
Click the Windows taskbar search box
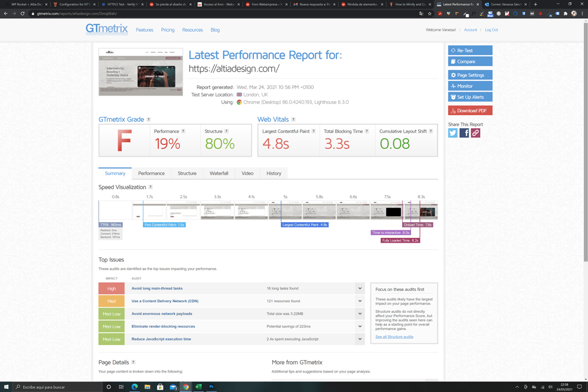pos(58,387)
